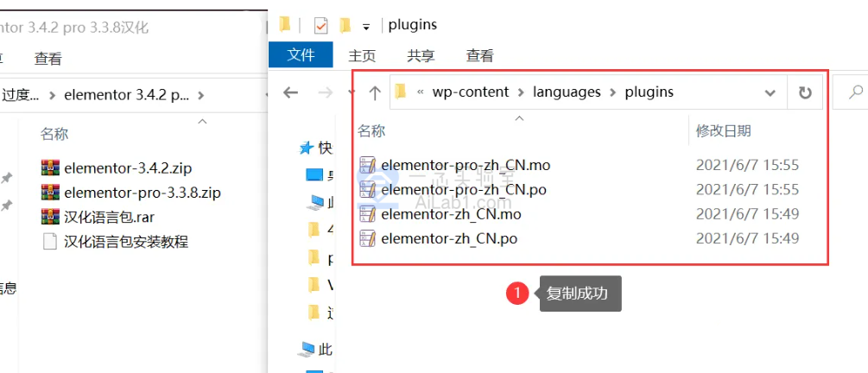
Task: Expand the address bar history dropdown
Action: tap(770, 93)
